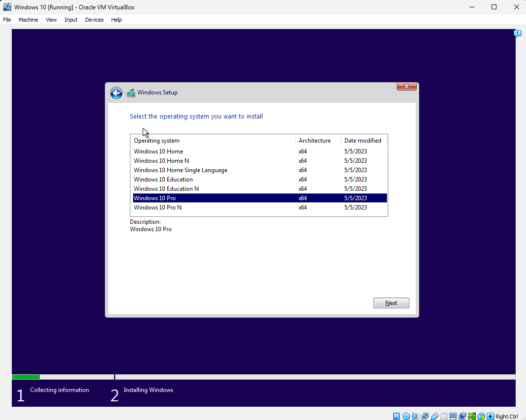Click the hard disk activity status icon

pyautogui.click(x=397, y=417)
